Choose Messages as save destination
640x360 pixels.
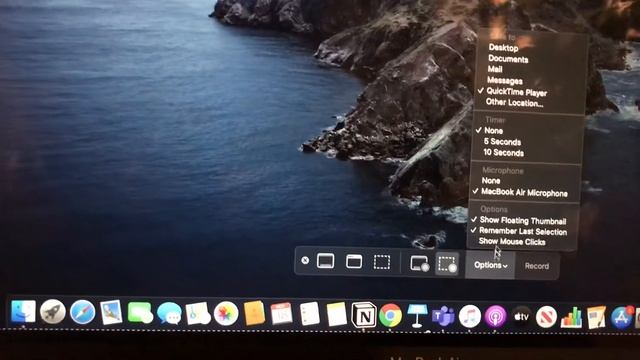click(504, 80)
